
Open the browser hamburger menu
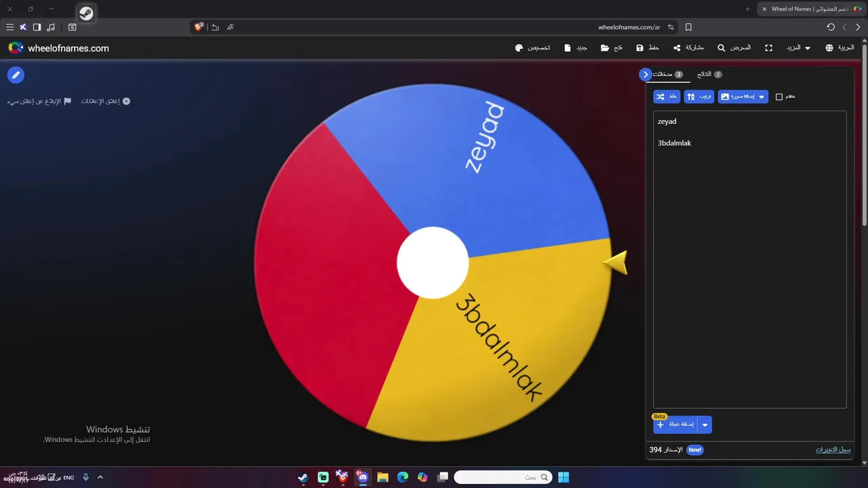point(9,27)
